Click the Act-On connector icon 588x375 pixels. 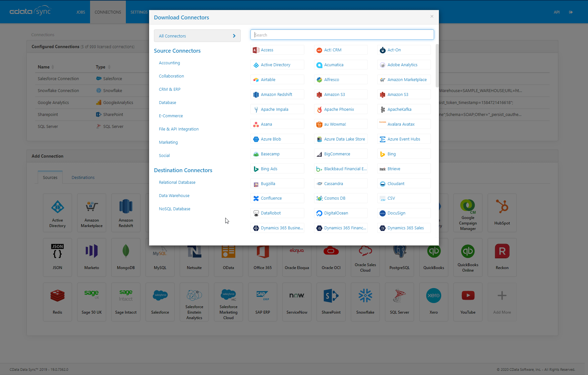(x=382, y=50)
